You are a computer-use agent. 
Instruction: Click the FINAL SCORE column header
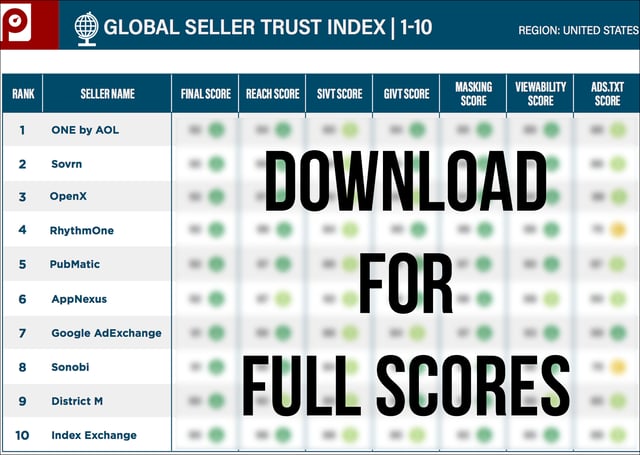(206, 94)
